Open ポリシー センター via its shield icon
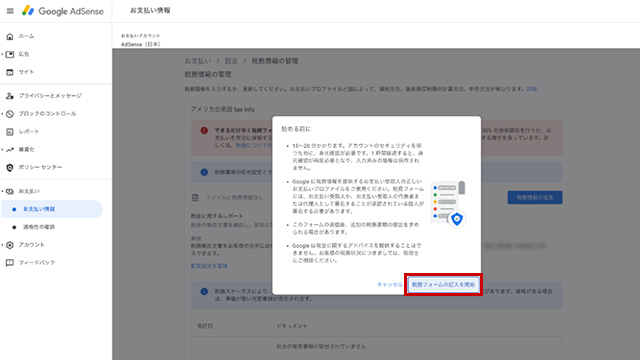 tap(10, 167)
